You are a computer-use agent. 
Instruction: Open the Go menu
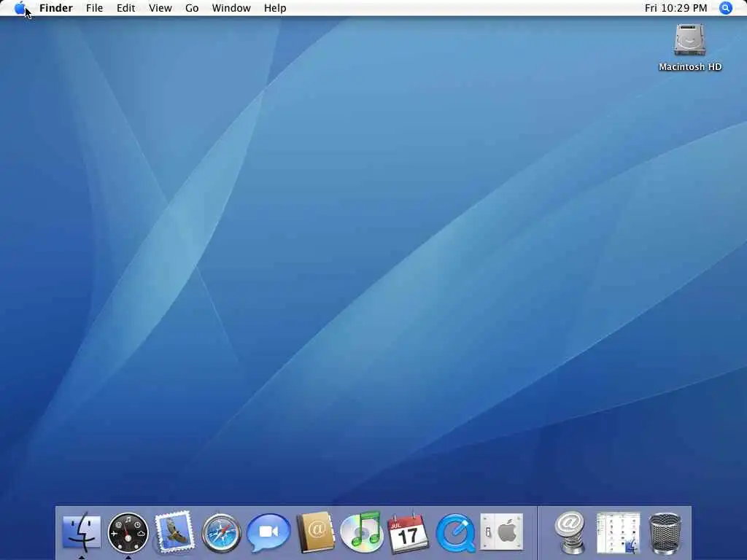click(x=192, y=8)
